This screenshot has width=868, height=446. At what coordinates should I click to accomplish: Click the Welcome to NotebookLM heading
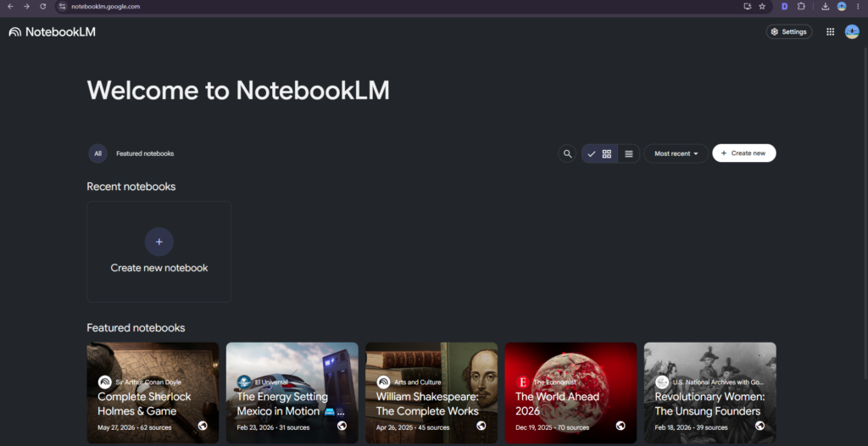[x=238, y=91]
